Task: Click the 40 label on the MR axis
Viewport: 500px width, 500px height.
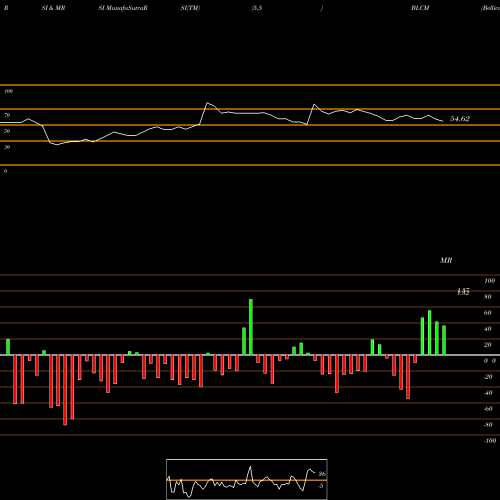Action: (x=488, y=329)
